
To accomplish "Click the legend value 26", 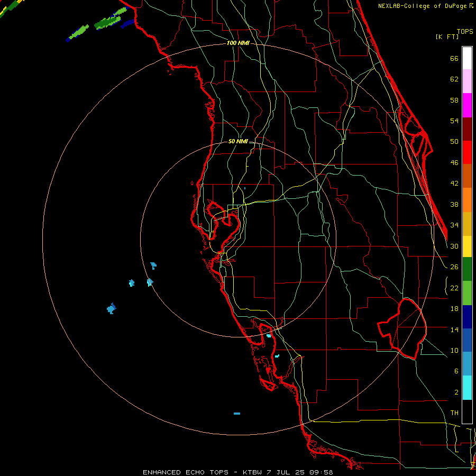I will click(454, 267).
